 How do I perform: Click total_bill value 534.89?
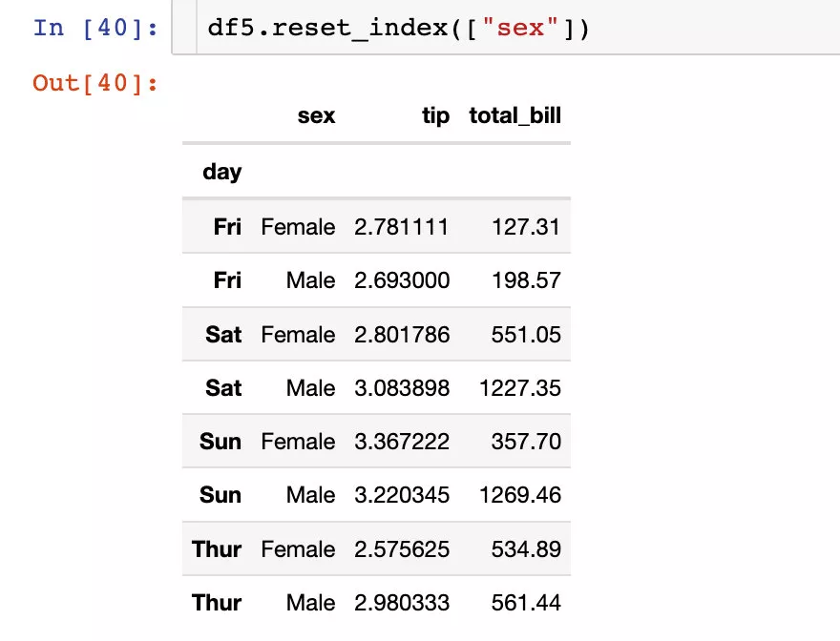point(526,548)
